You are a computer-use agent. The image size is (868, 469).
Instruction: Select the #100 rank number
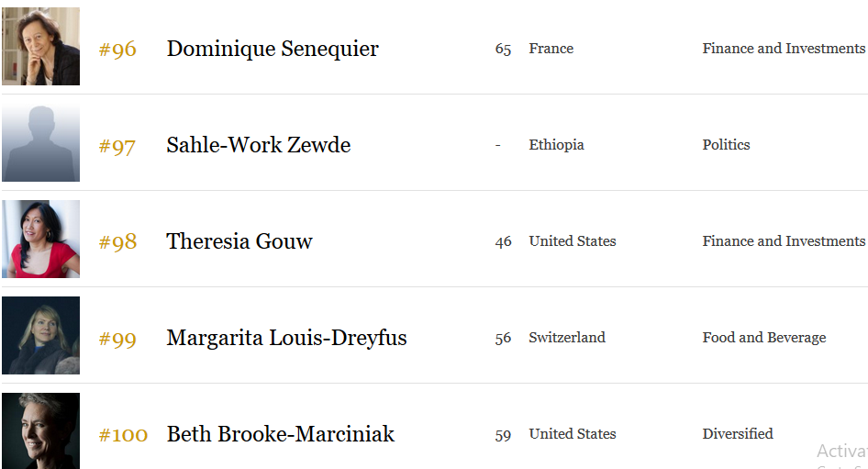pyautogui.click(x=123, y=435)
